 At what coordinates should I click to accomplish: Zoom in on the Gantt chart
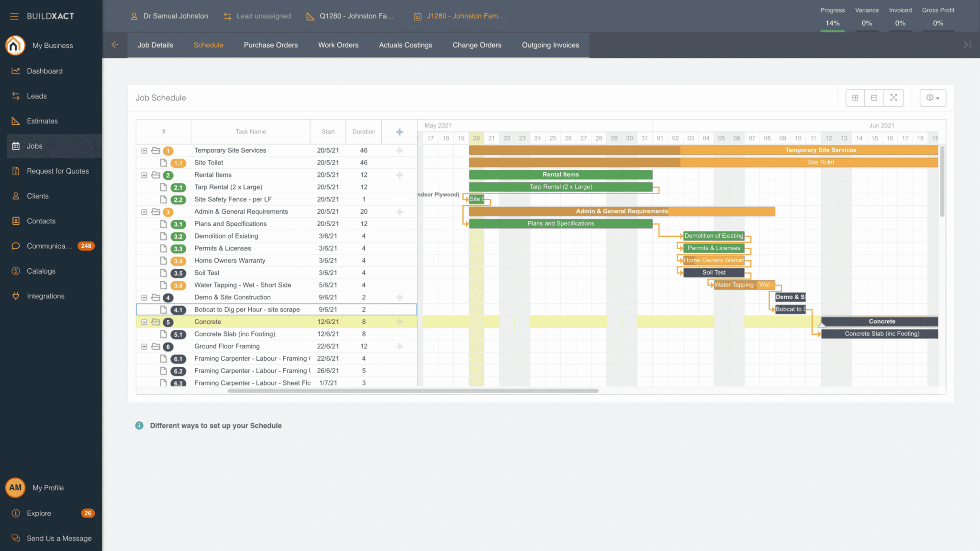[x=855, y=98]
